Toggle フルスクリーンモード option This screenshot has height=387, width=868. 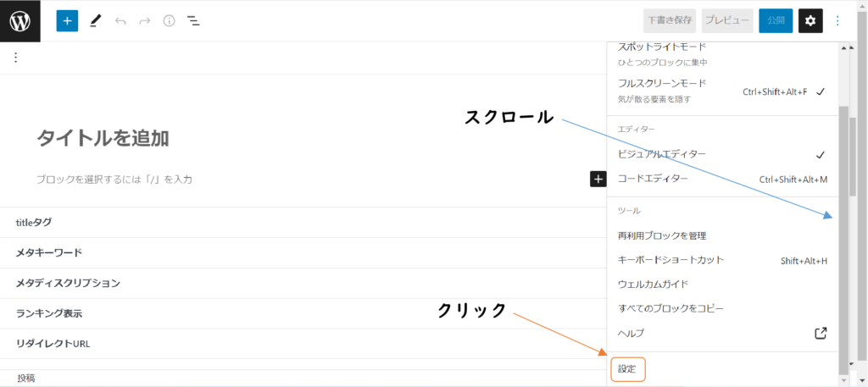click(x=722, y=91)
